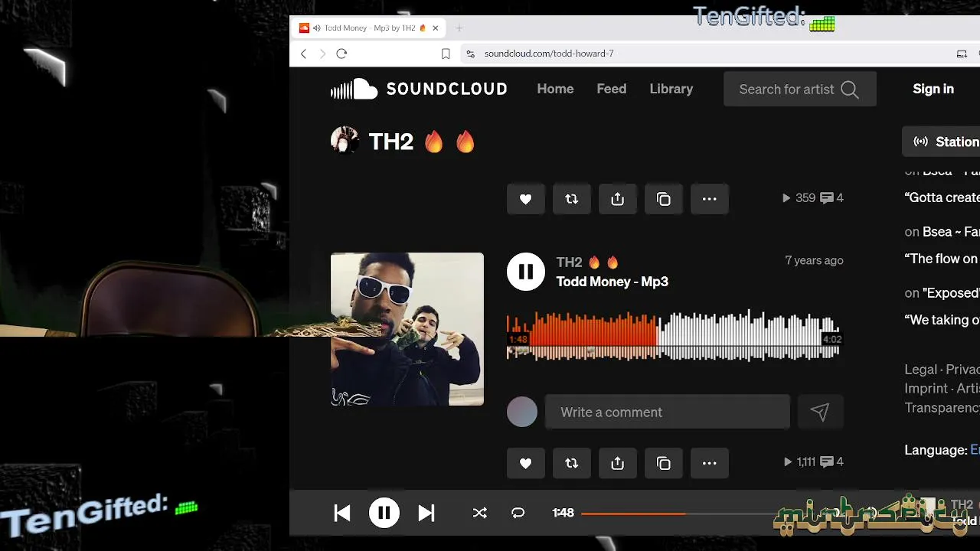Open the Todd Money - Mp3 title

pos(612,282)
